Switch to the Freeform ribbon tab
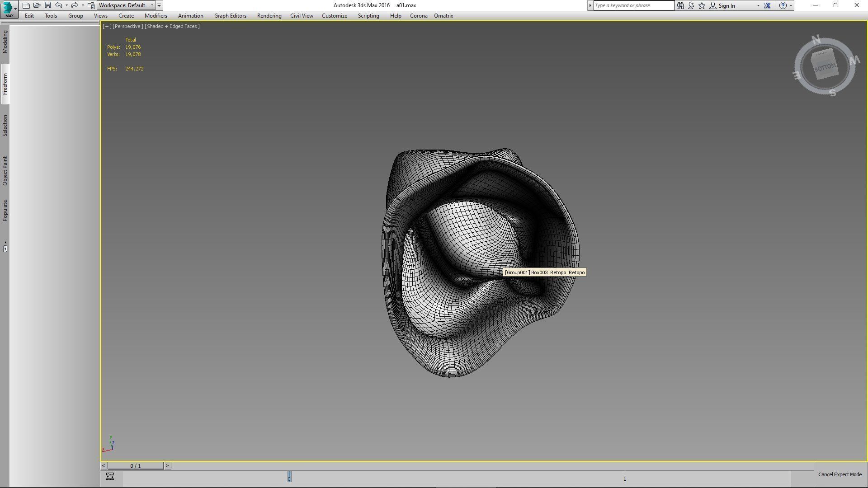The image size is (868, 488). point(5,84)
